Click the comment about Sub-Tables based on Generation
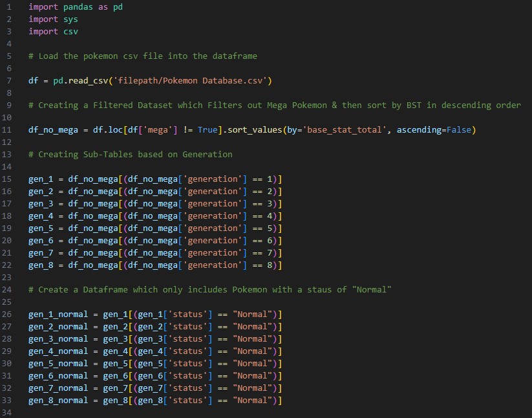532x418 pixels. (x=131, y=155)
